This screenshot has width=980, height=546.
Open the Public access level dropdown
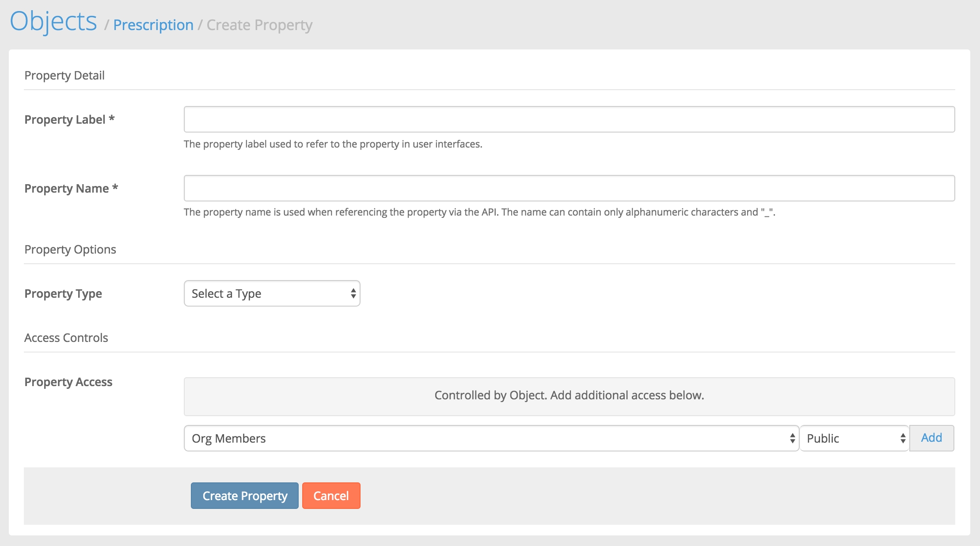click(855, 438)
